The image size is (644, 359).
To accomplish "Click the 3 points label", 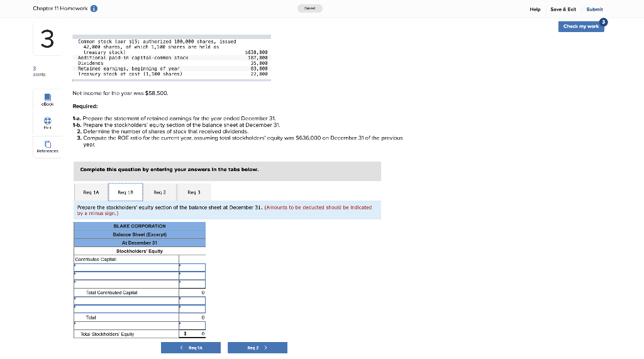I will [x=39, y=72].
